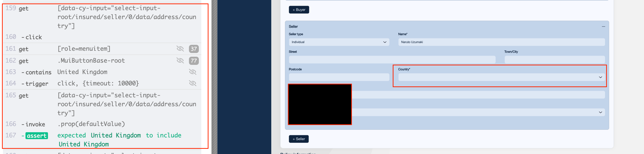Select command 159 get select-input country row
644x154 pixels.
tap(102, 17)
